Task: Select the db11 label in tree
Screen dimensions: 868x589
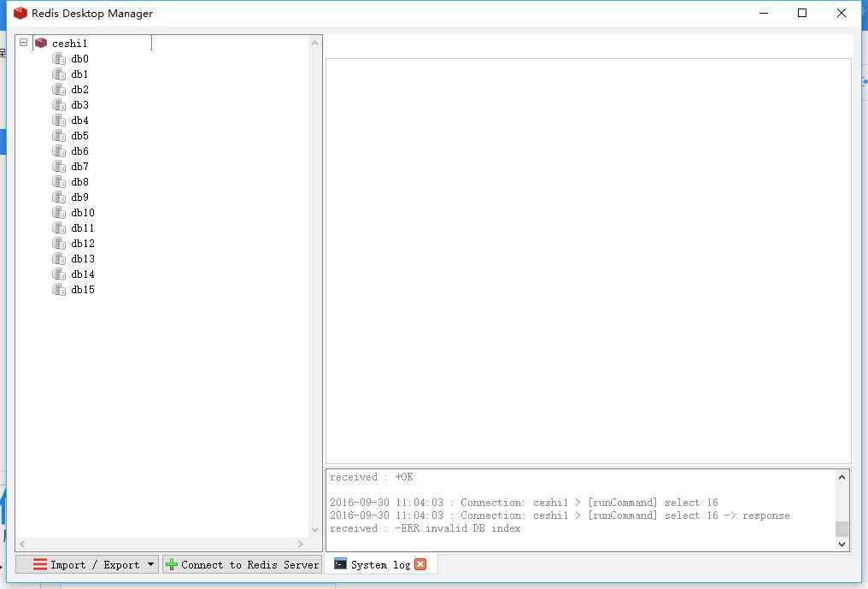Action: (83, 227)
